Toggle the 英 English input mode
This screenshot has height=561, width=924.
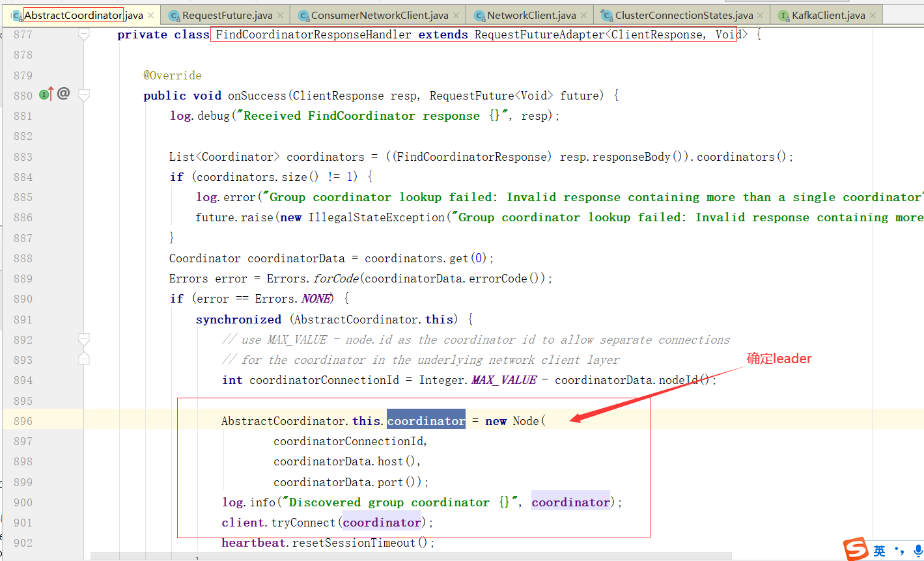point(880,551)
